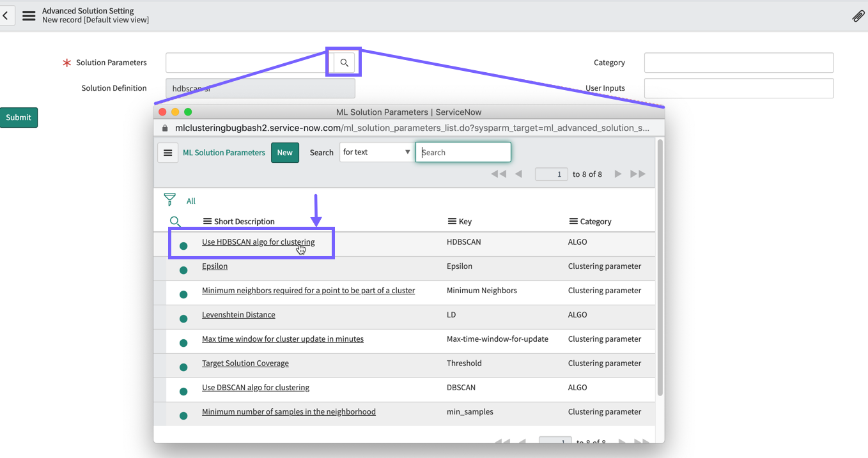Open Max time window for cluster update link
The width and height of the screenshot is (868, 458).
click(283, 339)
